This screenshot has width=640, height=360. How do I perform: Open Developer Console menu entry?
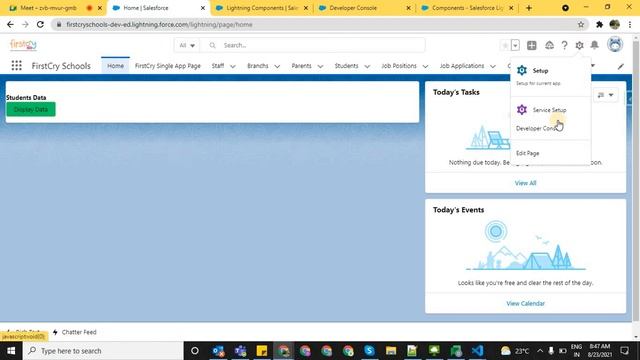538,128
